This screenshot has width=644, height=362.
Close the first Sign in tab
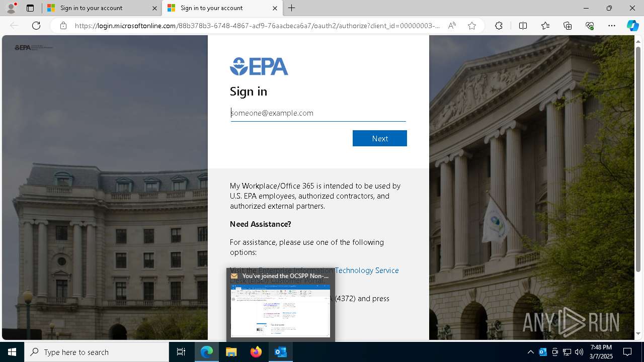154,8
